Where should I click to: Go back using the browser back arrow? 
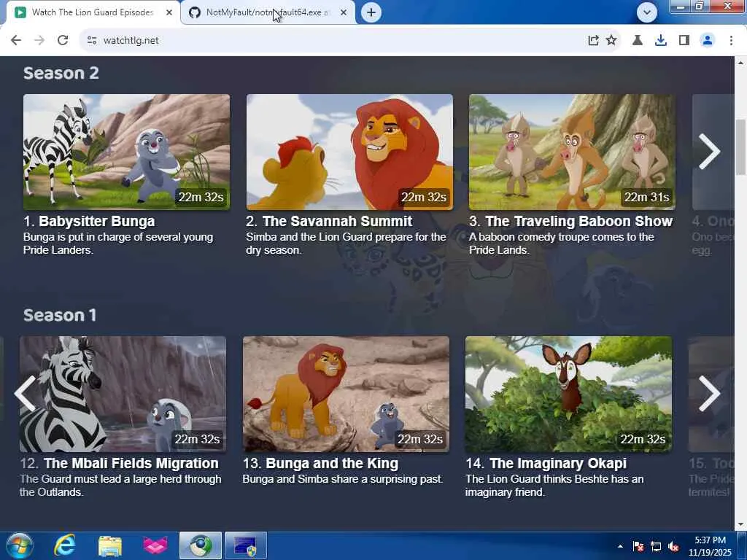(x=16, y=41)
